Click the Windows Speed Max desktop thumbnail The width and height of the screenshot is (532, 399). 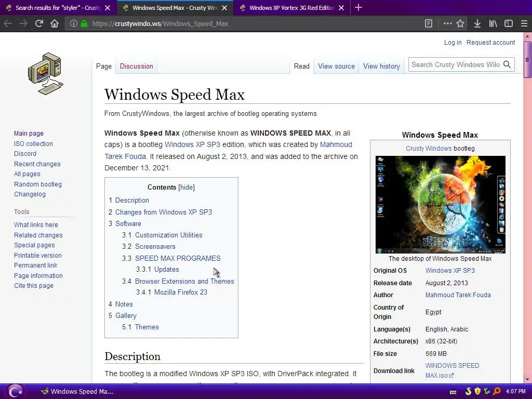pyautogui.click(x=440, y=205)
